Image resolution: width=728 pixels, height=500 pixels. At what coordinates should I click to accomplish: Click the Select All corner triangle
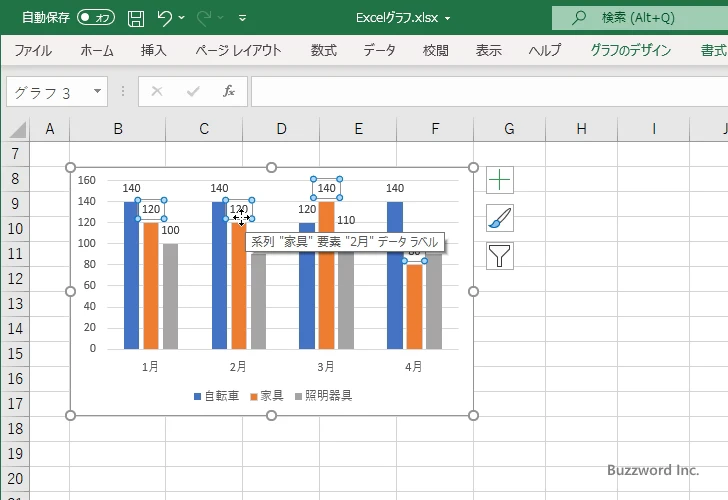click(x=18, y=129)
